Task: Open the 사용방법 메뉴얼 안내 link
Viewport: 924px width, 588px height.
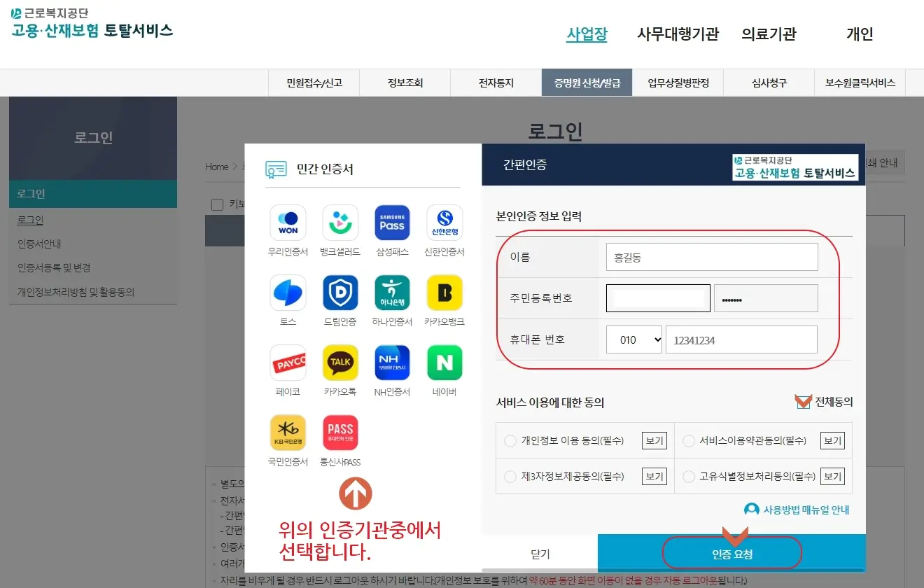Action: [x=806, y=510]
